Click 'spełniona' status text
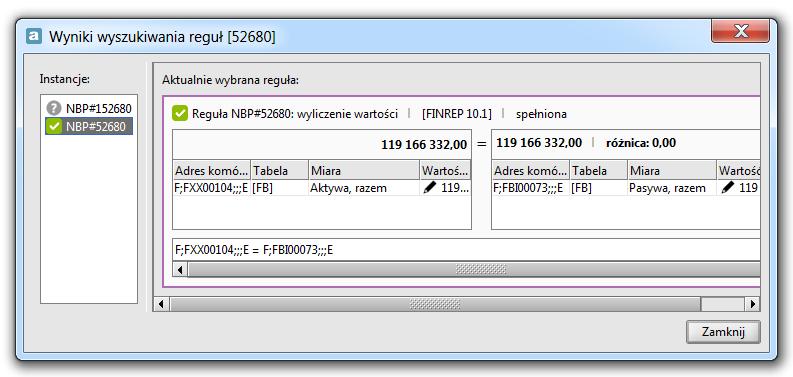The width and height of the screenshot is (793, 377). coord(541,114)
